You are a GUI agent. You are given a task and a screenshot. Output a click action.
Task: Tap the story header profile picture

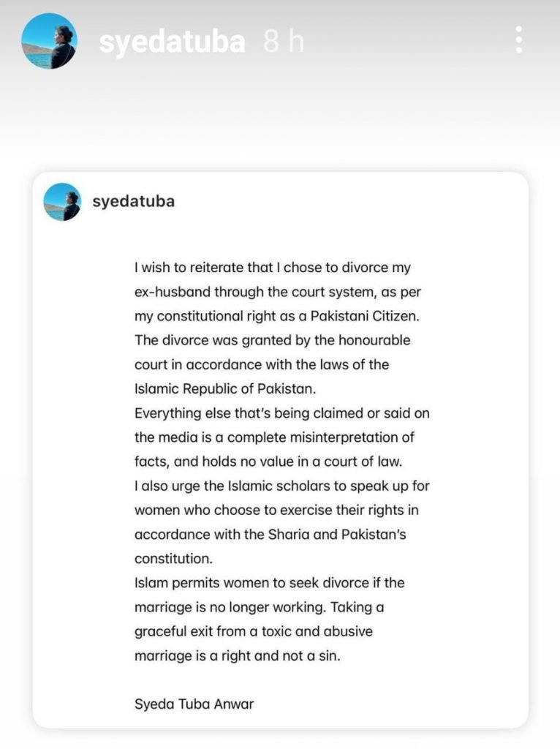(x=49, y=41)
